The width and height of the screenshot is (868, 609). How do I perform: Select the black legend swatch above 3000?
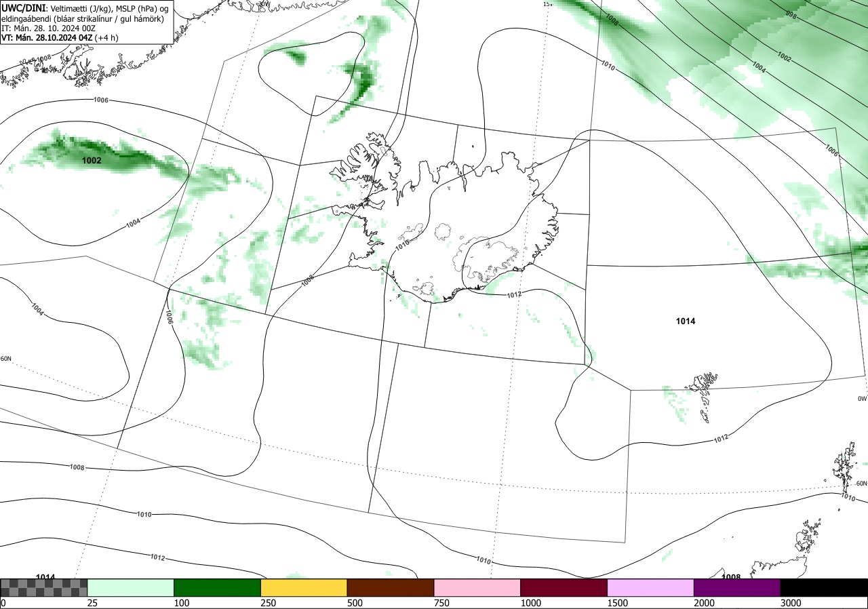(x=824, y=587)
